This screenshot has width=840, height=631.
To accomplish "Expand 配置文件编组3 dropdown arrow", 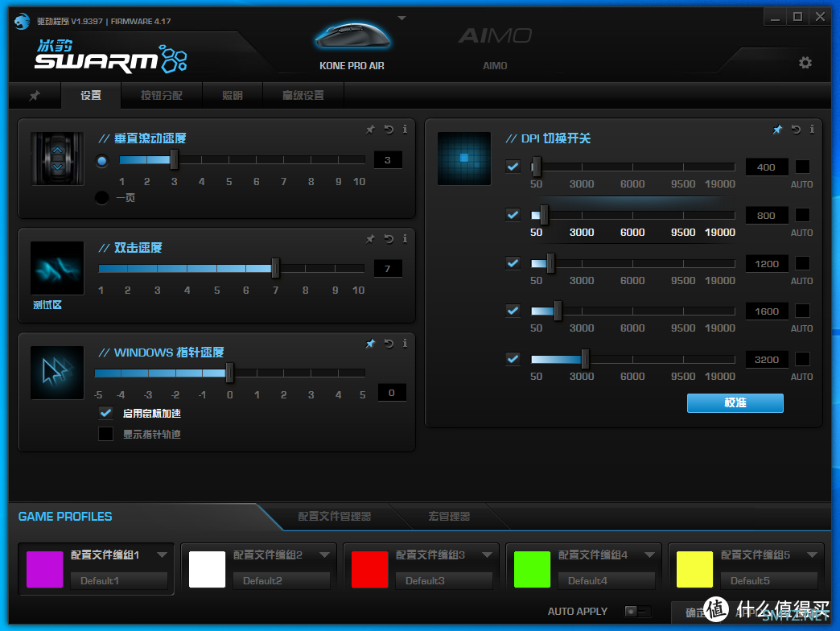I will pos(487,555).
